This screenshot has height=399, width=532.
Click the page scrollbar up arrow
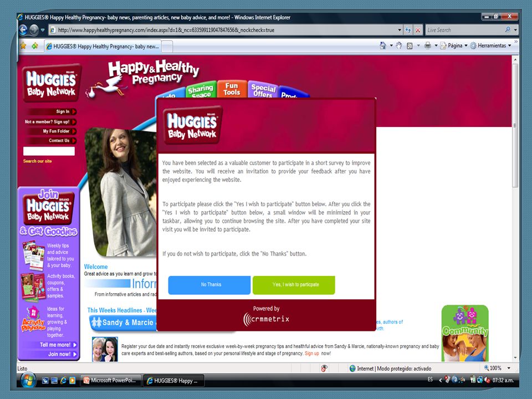(515, 59)
